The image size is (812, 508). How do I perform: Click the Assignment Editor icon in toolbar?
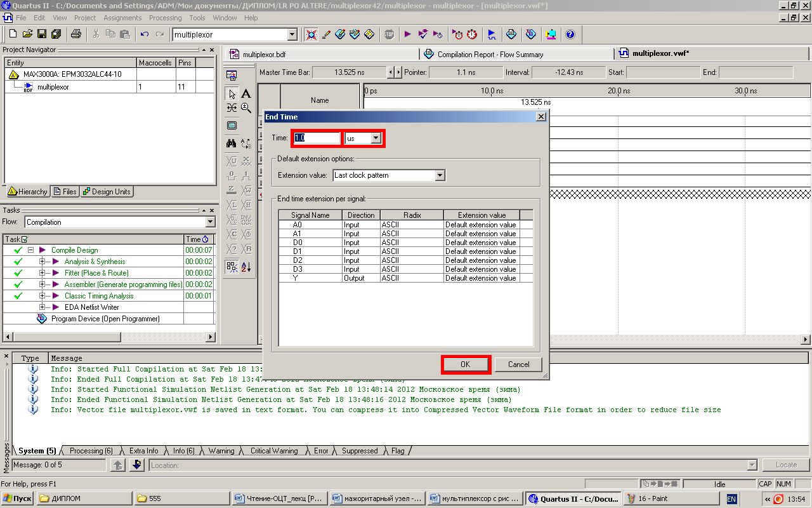340,34
